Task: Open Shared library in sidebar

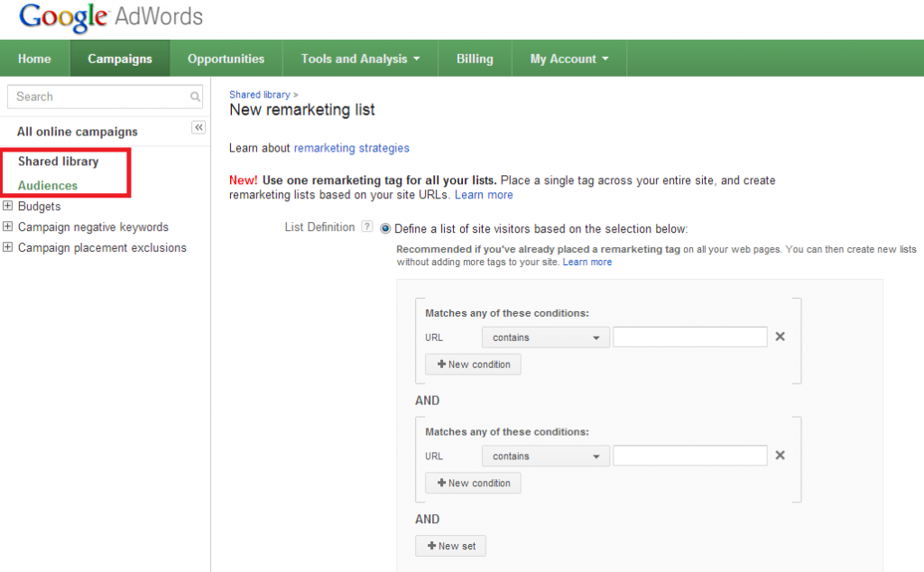Action: pos(58,161)
